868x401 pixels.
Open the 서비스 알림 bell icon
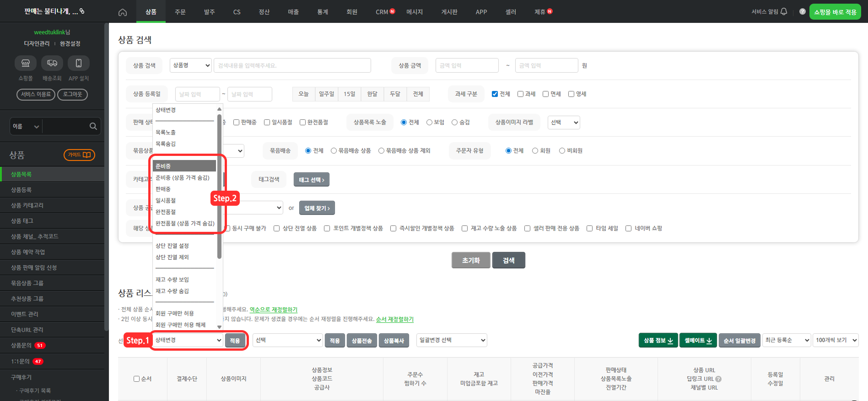783,11
